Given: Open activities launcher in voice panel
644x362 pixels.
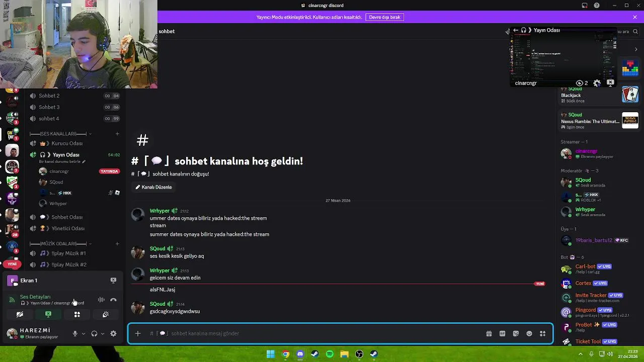Looking at the screenshot, I should (x=77, y=315).
